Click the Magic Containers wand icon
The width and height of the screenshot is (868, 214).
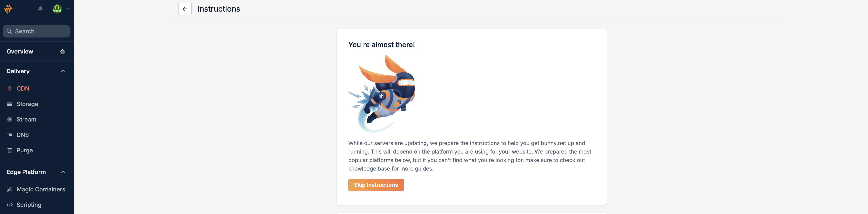(10, 189)
